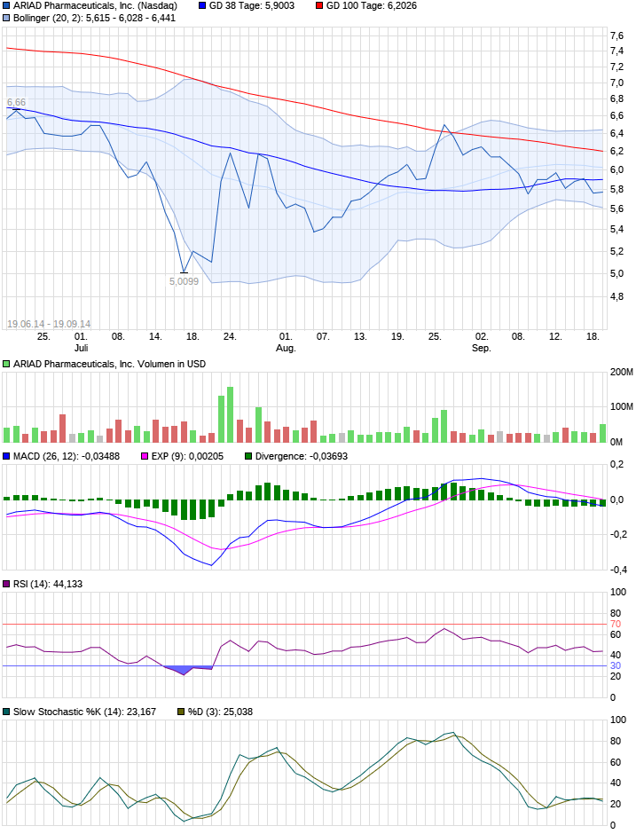This screenshot has width=644, height=834.
Task: Click the dark green Divergence swatch
Action: click(248, 456)
